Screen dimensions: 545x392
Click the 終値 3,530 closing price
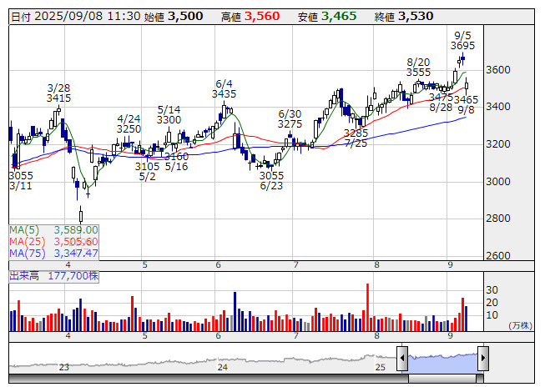(404, 17)
